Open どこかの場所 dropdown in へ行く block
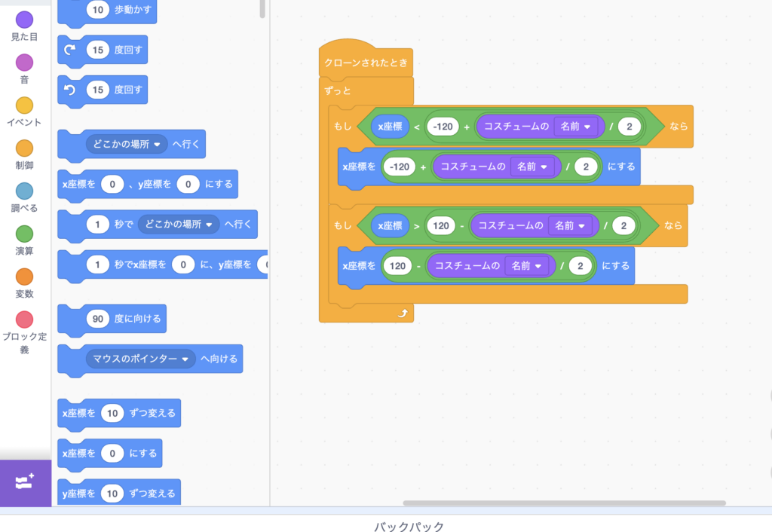 point(127,144)
